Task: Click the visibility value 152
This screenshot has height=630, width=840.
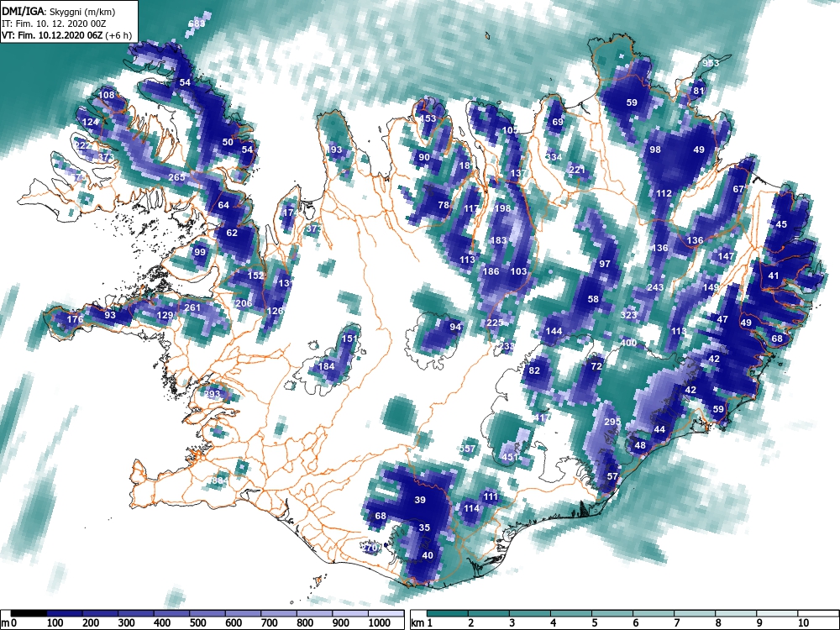Action: (x=255, y=276)
